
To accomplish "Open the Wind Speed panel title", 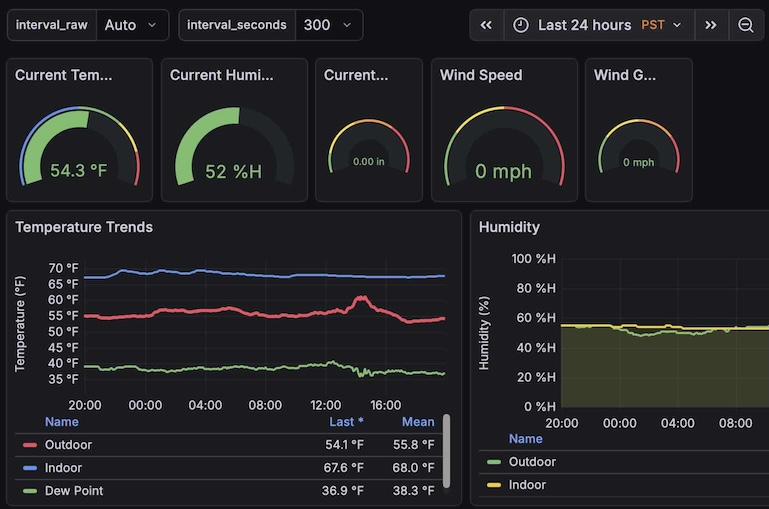I will pyautogui.click(x=481, y=75).
